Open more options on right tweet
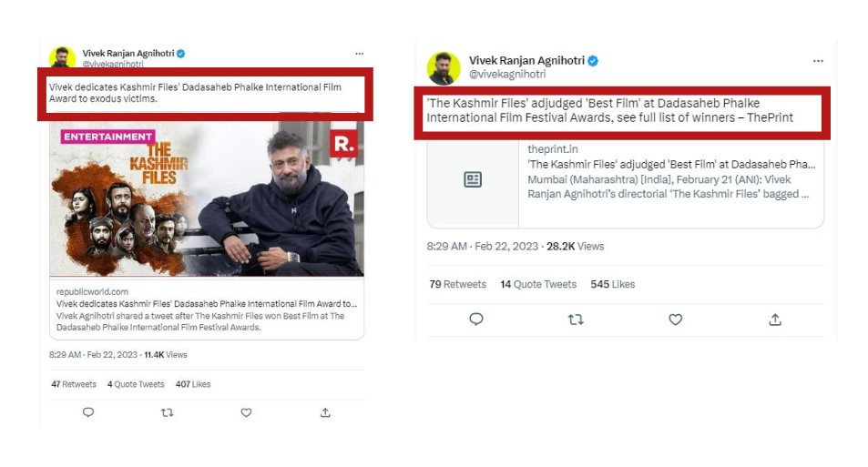868x467 pixels. click(x=818, y=61)
